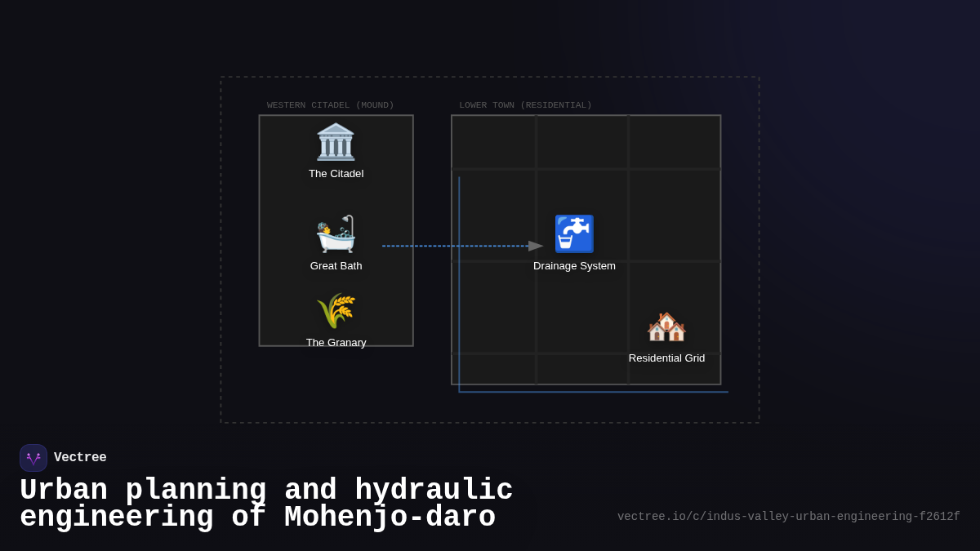Select the Great Bath bathtub icon
Image resolution: width=980 pixels, height=551 pixels.
336,234
